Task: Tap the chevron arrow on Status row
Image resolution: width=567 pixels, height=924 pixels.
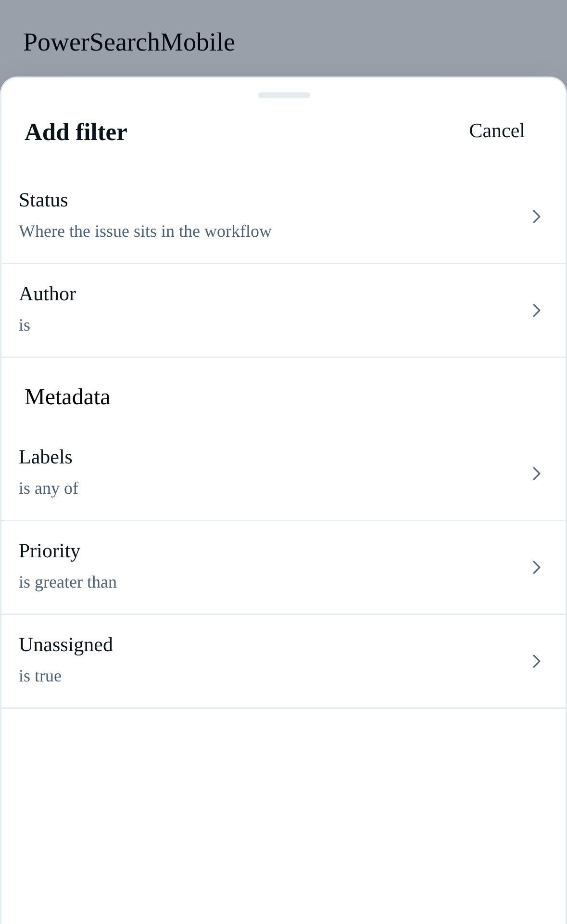Action: coord(537,217)
